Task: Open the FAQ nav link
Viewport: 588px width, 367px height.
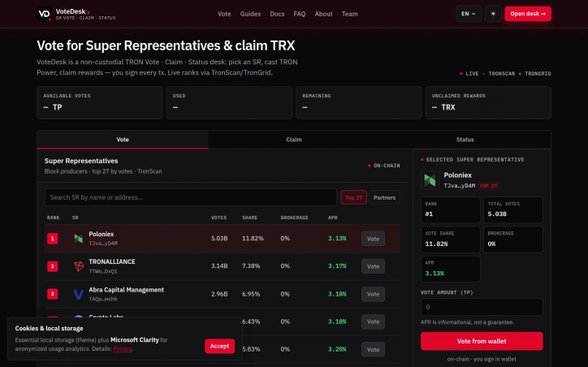Action: 300,14
